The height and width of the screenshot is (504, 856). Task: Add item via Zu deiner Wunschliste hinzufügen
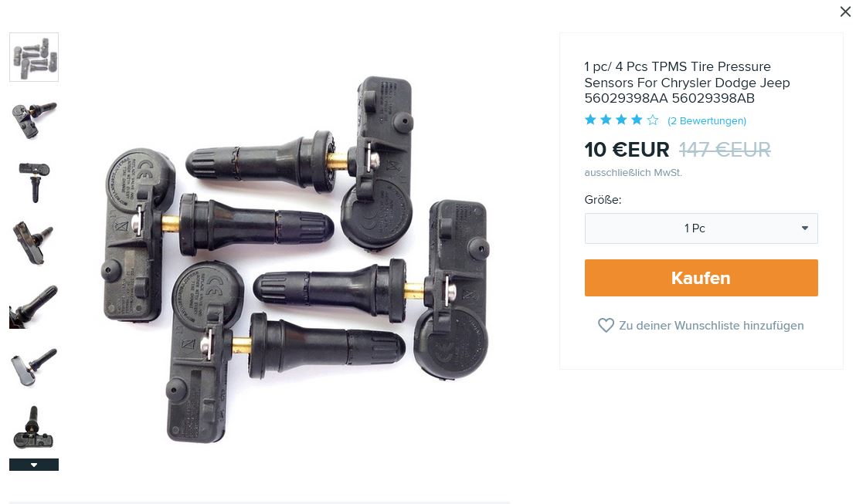(711, 326)
